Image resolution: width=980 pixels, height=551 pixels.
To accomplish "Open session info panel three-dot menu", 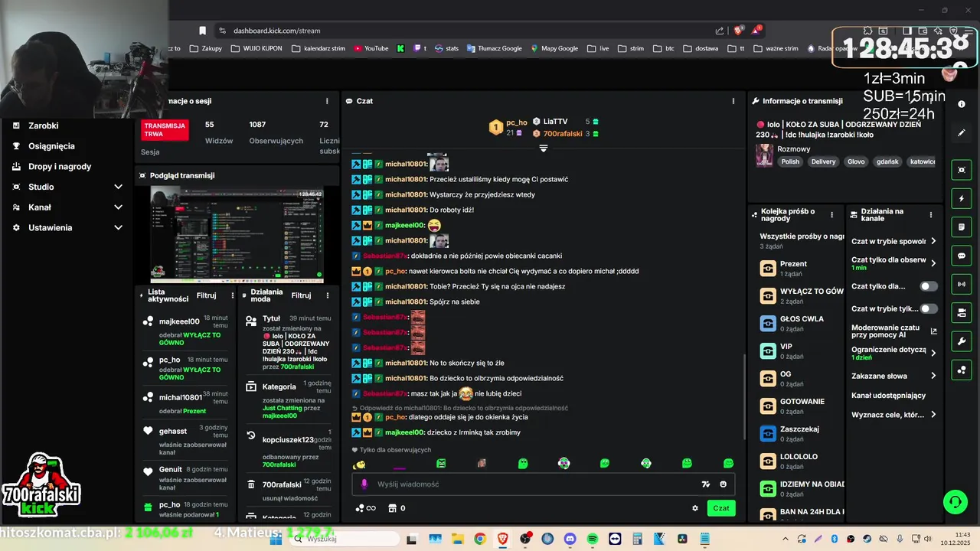I will coord(327,101).
